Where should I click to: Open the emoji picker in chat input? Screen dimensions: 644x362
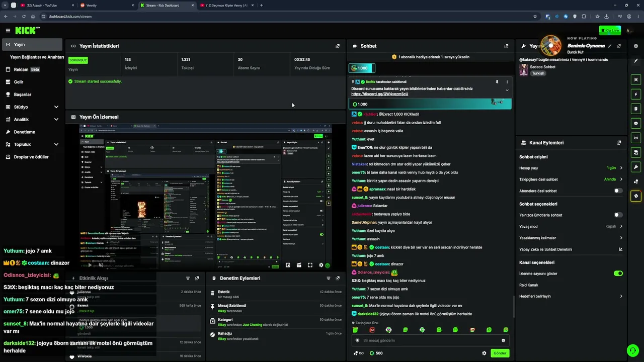click(x=503, y=340)
